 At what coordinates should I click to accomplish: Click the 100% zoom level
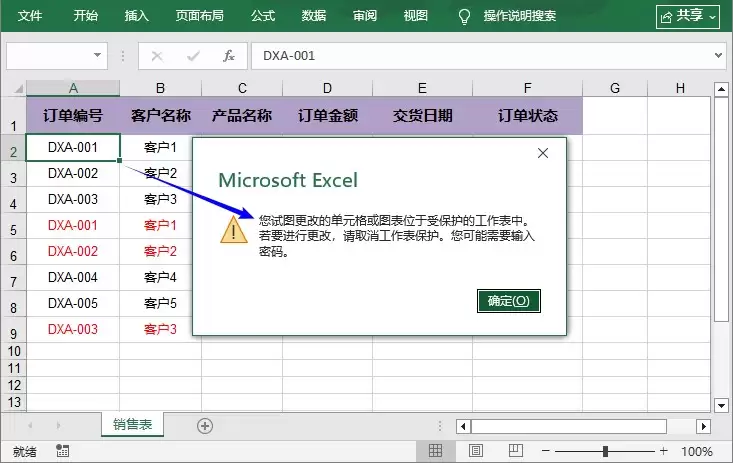pyautogui.click(x=697, y=451)
